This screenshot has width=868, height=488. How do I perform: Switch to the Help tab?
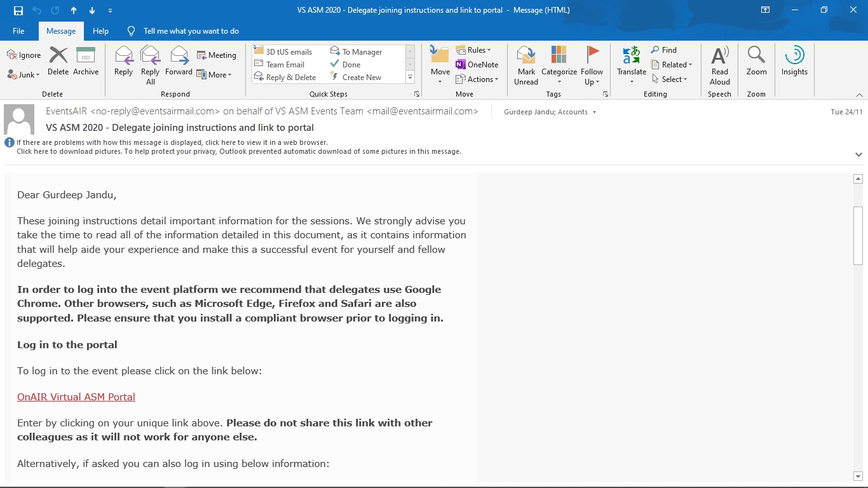100,31
